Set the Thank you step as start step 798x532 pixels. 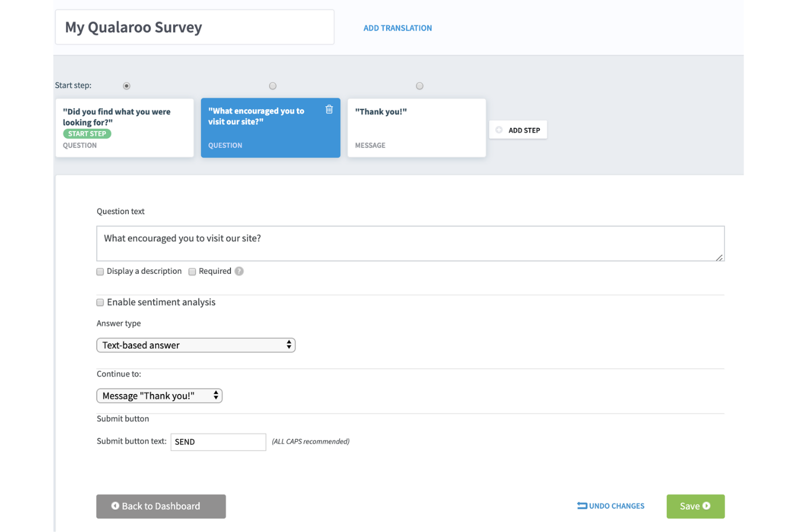419,85
